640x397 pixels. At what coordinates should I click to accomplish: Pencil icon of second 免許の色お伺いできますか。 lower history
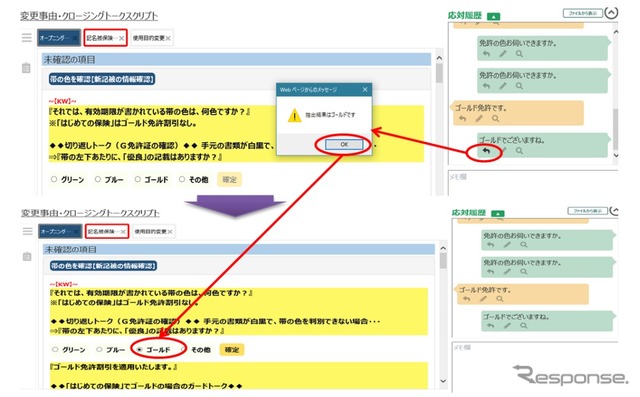507,271
